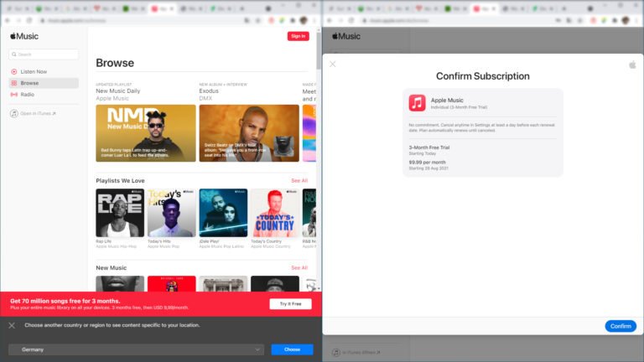Click the back arrow in left browser window
Viewport: 644px width, 362px height.
click(8, 20)
